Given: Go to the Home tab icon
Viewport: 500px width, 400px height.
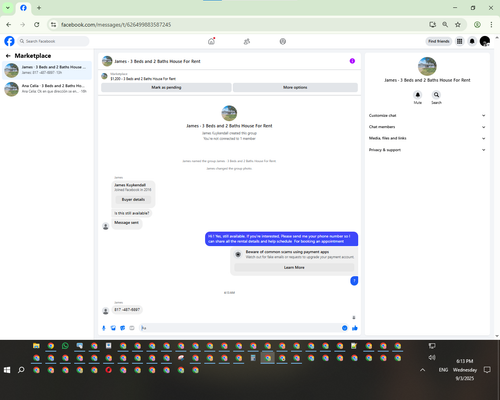Looking at the screenshot, I should pos(211,41).
